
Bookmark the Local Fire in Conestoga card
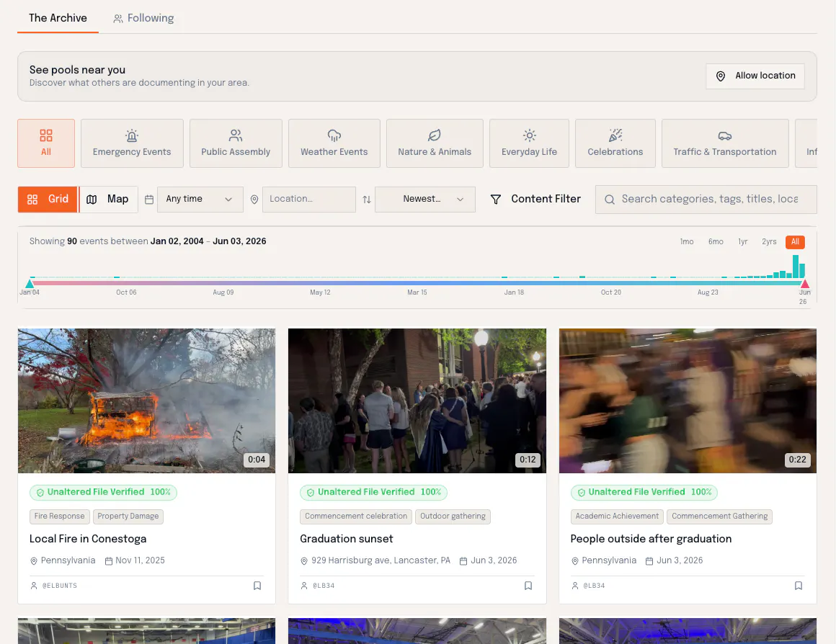tap(257, 586)
